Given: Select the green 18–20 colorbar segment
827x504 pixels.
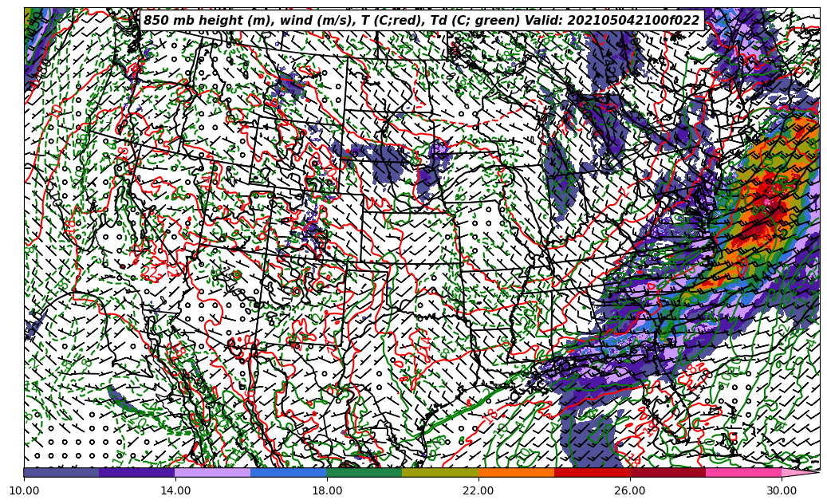Looking at the screenshot, I should (364, 472).
